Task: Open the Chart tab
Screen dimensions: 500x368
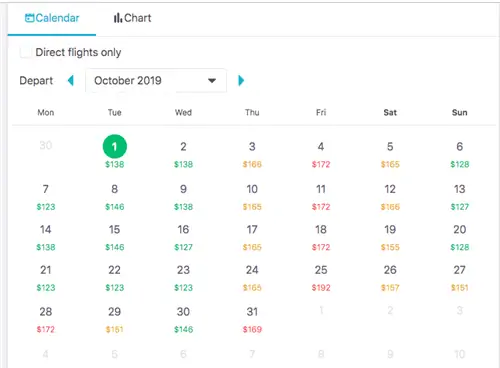Action: (x=132, y=18)
